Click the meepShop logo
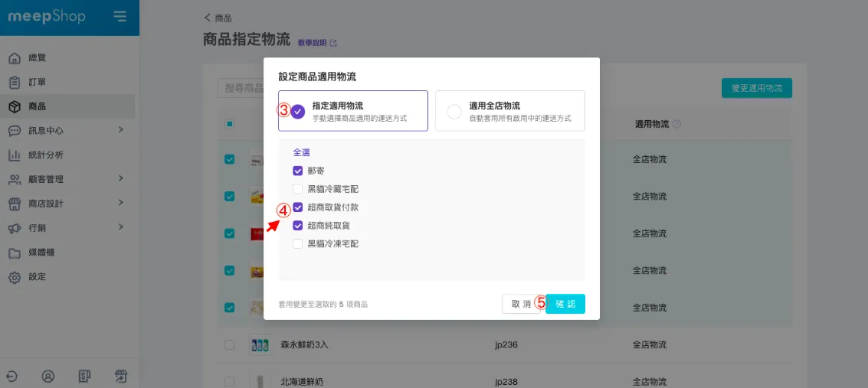The height and width of the screenshot is (388, 868). pyautogui.click(x=47, y=17)
